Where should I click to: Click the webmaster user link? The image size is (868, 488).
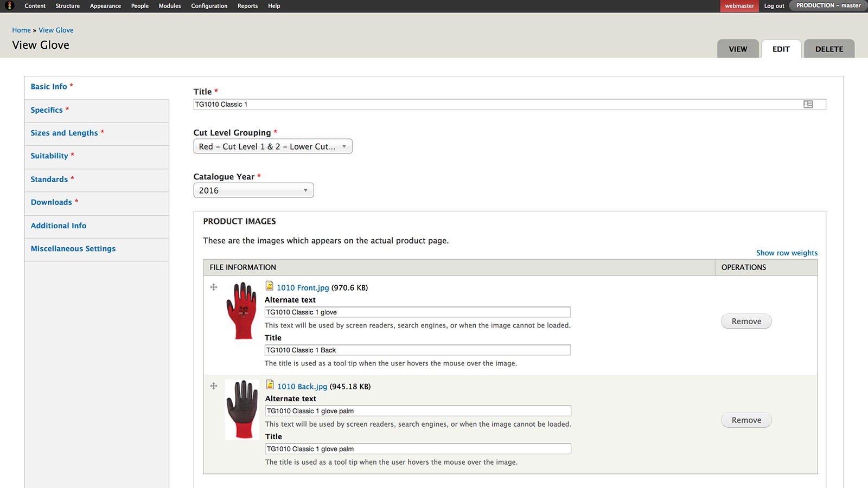click(739, 6)
